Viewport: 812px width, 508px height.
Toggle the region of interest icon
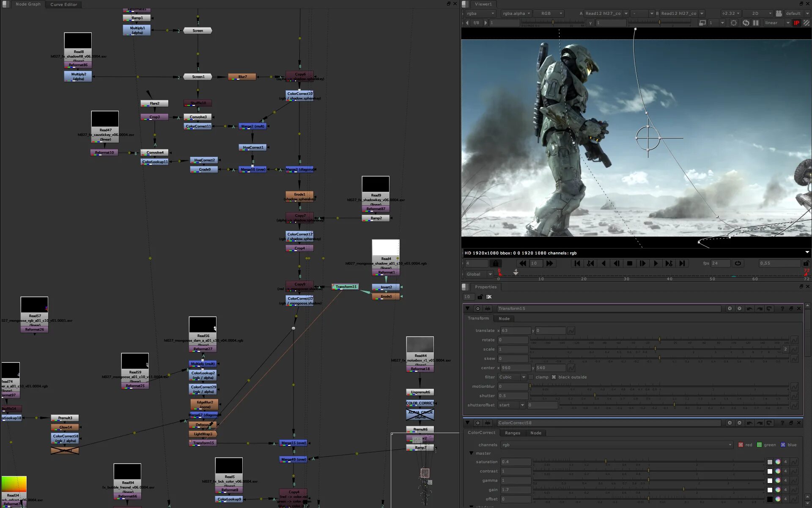[734, 23]
